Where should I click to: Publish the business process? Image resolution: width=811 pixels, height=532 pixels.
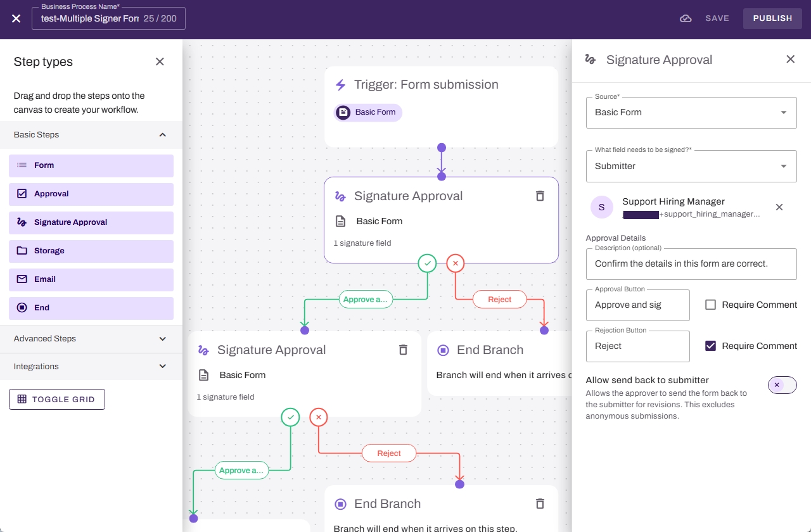(772, 18)
